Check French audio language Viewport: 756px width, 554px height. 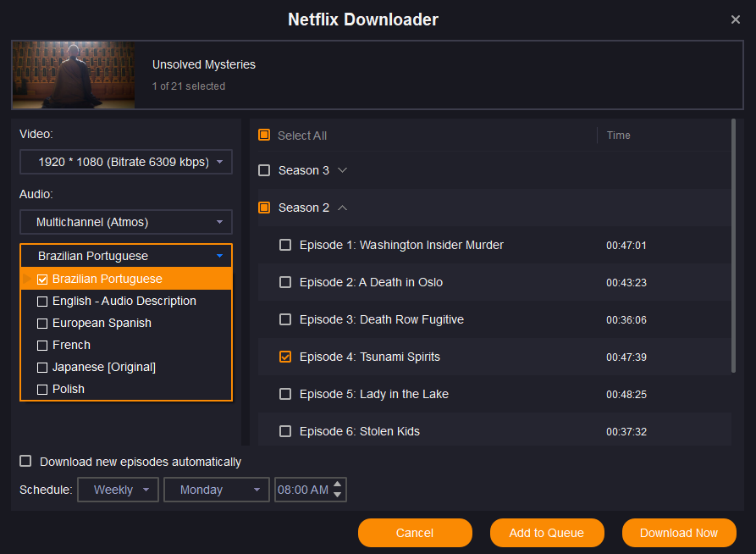42,346
